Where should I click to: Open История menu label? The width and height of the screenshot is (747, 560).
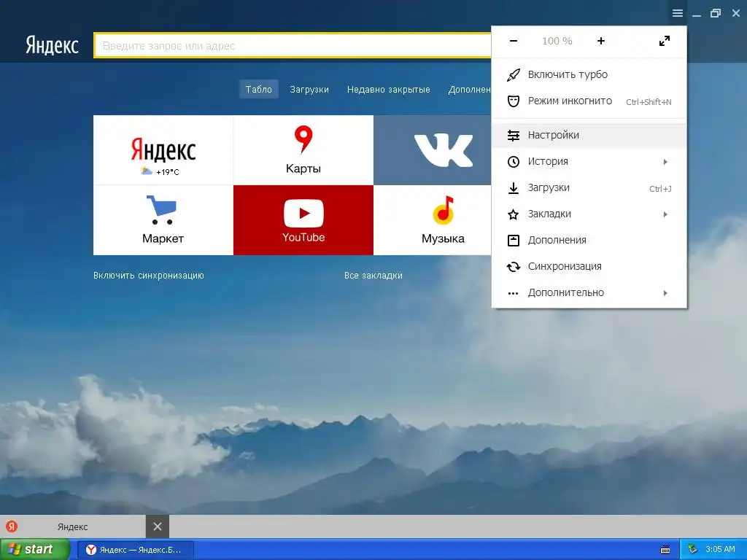click(548, 161)
